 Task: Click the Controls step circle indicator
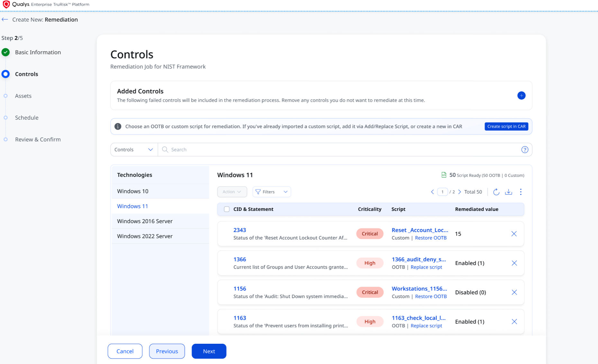(x=5, y=74)
